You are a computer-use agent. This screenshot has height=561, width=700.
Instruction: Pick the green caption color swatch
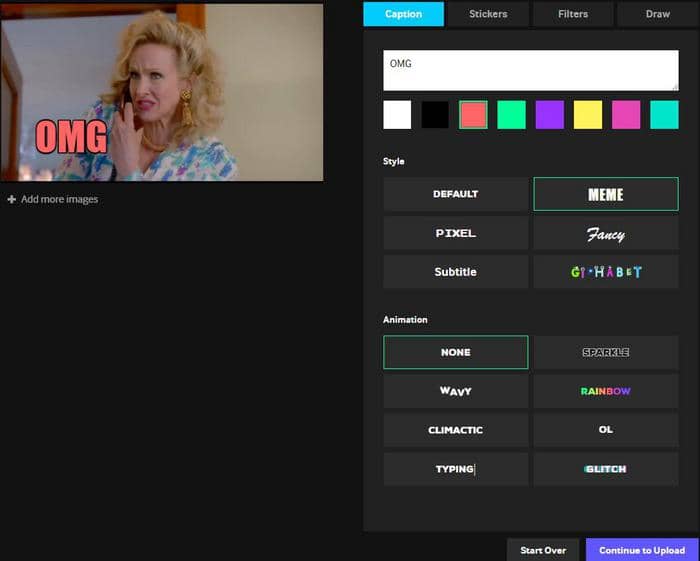(x=512, y=115)
